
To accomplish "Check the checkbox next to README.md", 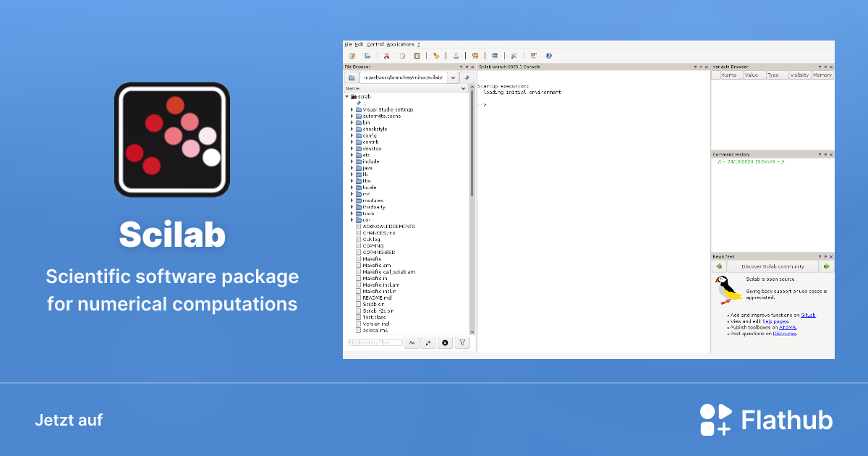I will coord(358,297).
